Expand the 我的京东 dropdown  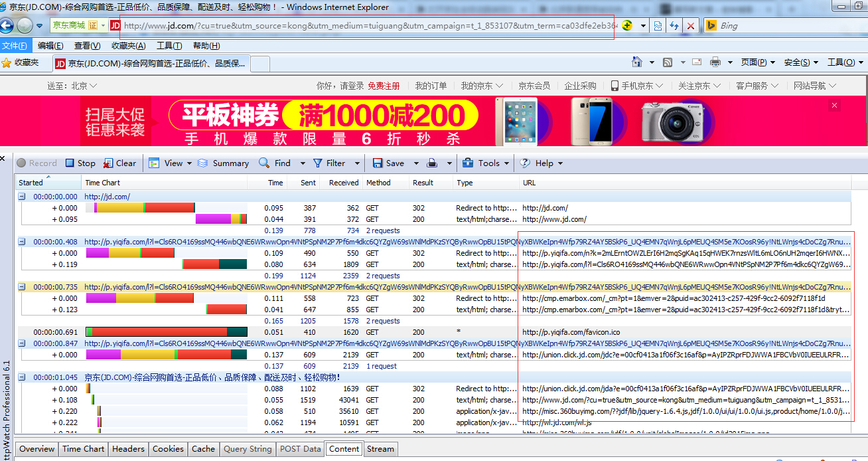point(482,86)
